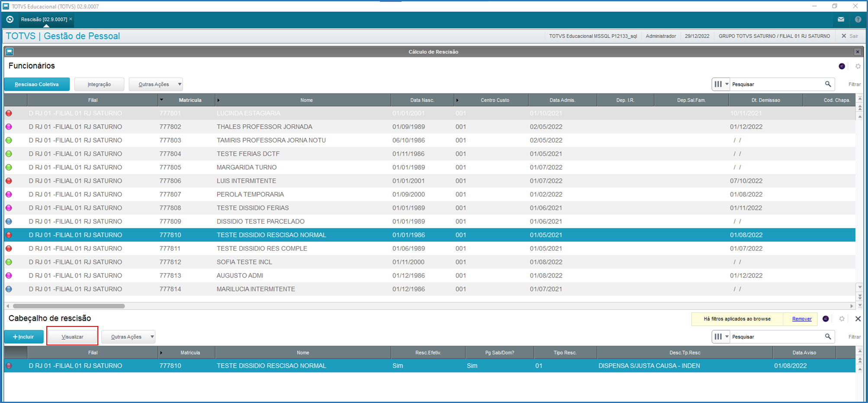Click the TOTVS home logo icon
This screenshot has height=403, width=868.
point(10,19)
